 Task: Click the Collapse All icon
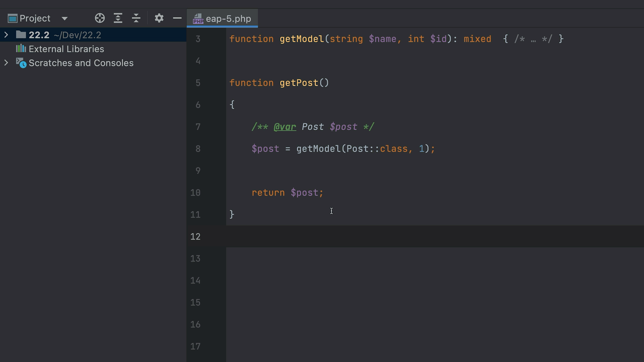coord(136,18)
